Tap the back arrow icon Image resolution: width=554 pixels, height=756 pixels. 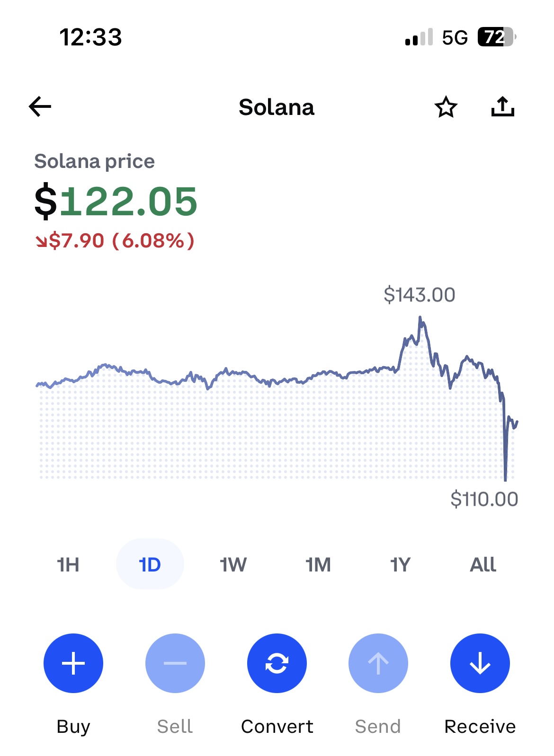[x=40, y=106]
